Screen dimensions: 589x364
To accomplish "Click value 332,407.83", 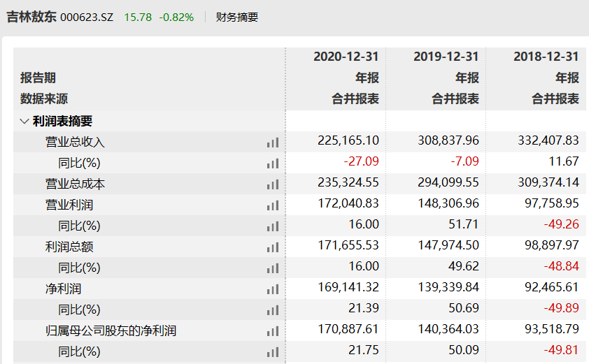I will point(548,140).
